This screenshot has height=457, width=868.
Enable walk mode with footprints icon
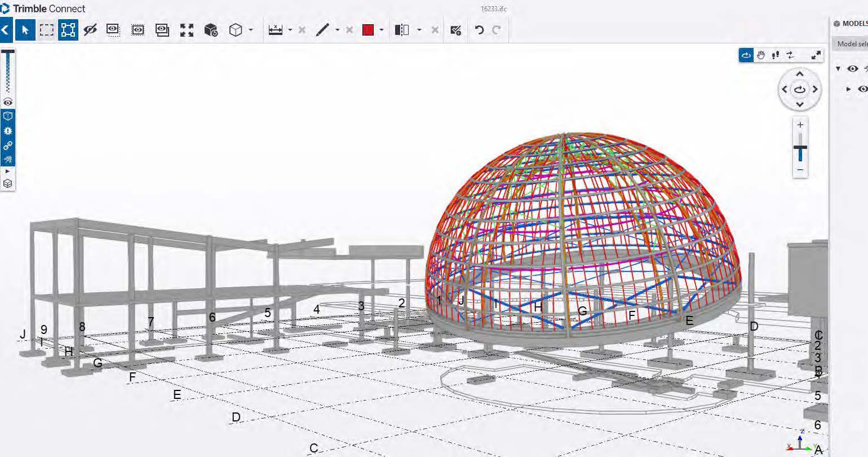[x=776, y=55]
